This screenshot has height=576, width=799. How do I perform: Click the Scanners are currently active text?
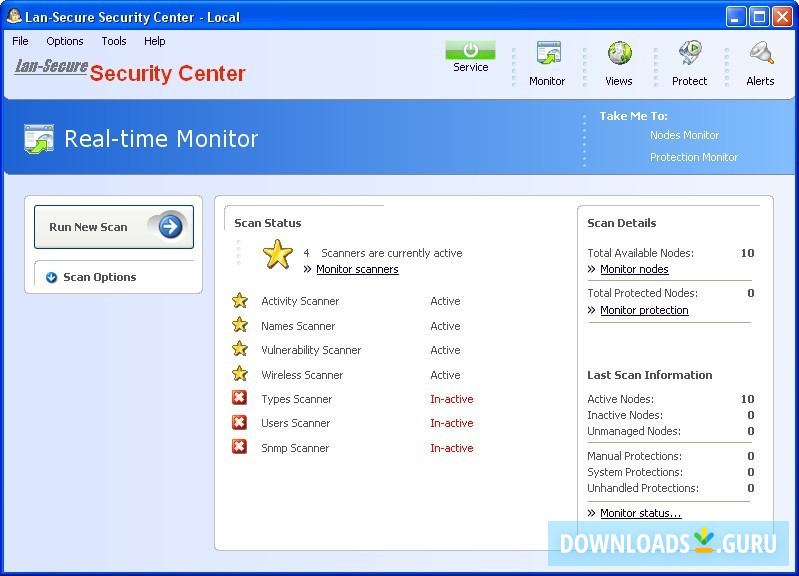click(391, 253)
